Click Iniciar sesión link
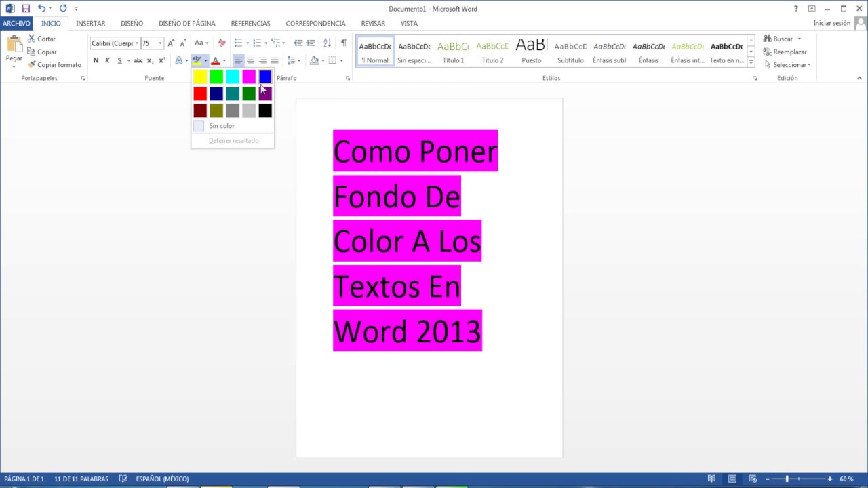The width and height of the screenshot is (868, 488). pos(832,23)
